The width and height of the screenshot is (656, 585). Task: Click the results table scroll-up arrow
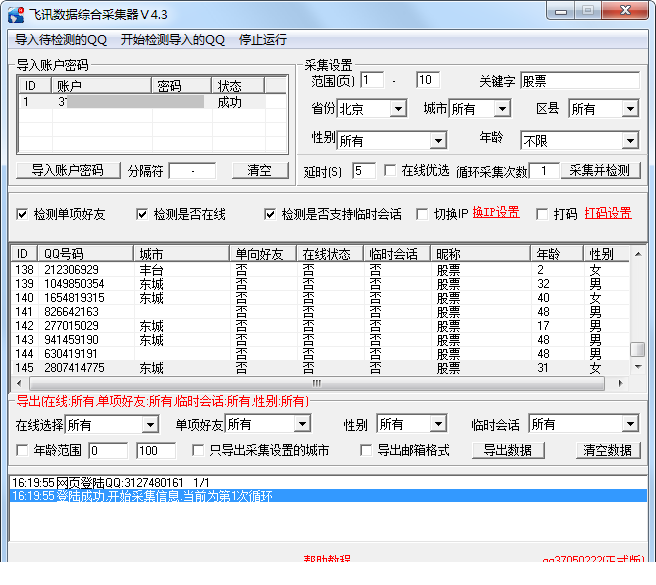click(x=638, y=254)
